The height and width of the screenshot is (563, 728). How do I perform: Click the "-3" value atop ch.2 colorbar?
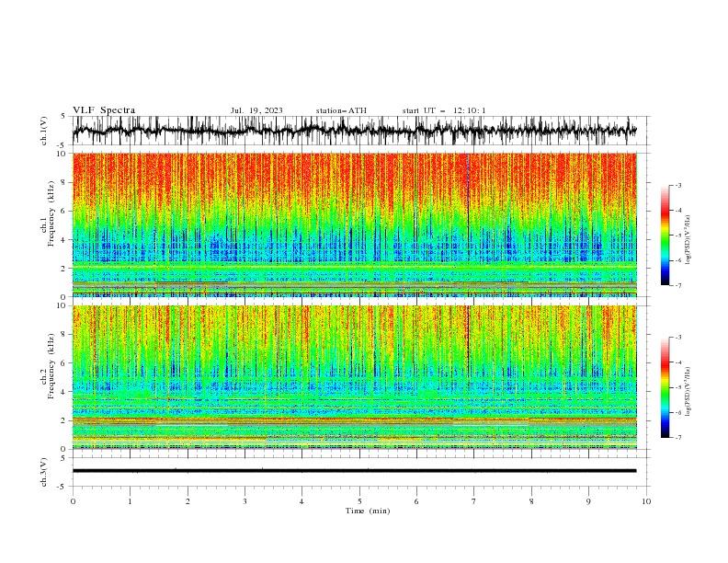click(678, 338)
